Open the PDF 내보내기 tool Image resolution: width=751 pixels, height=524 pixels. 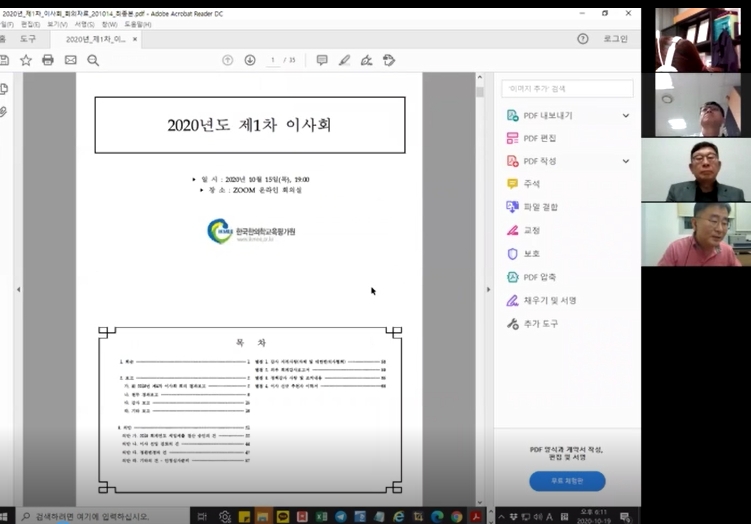click(x=548, y=115)
